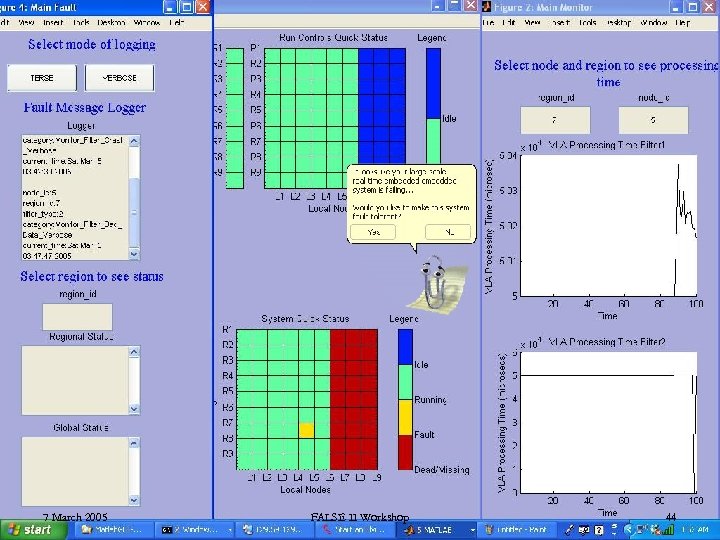
Task: Click inside the Global Status list box
Action: tap(75, 472)
